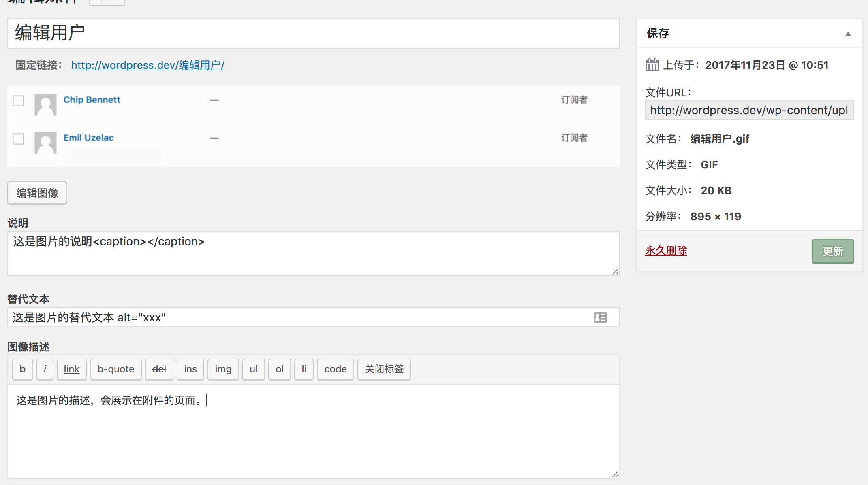
Task: Click the green 更新 update button
Action: pyautogui.click(x=833, y=251)
